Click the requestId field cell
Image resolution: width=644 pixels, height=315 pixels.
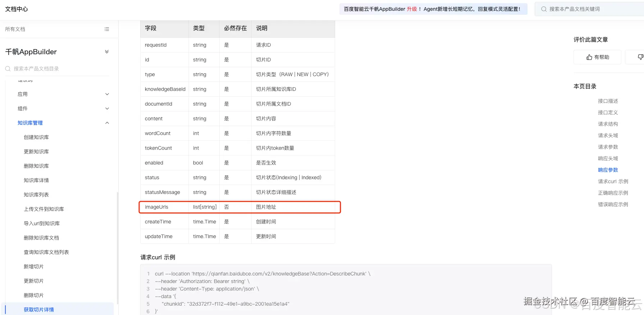(x=164, y=45)
